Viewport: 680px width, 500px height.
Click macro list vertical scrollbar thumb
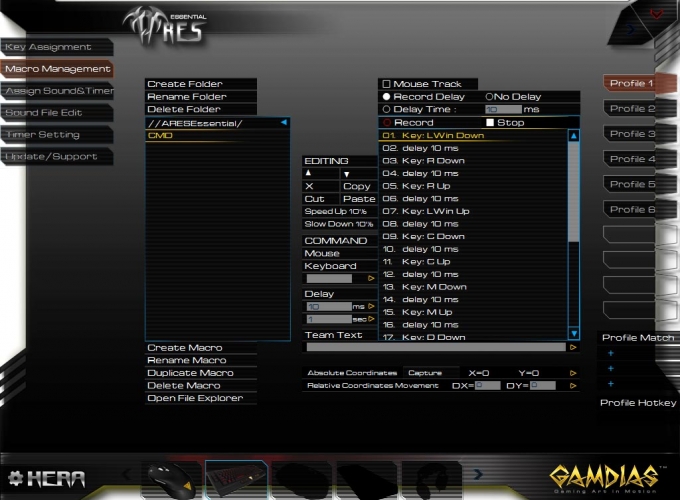click(573, 192)
